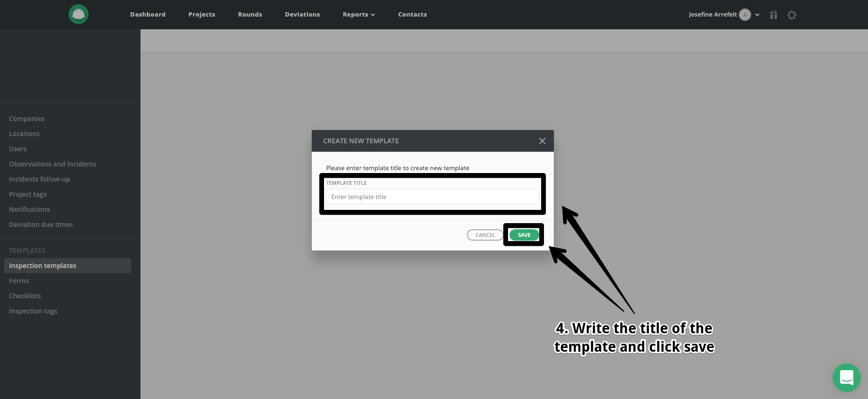Open Deviations in top navigation
Viewport: 868px width, 399px height.
point(303,15)
